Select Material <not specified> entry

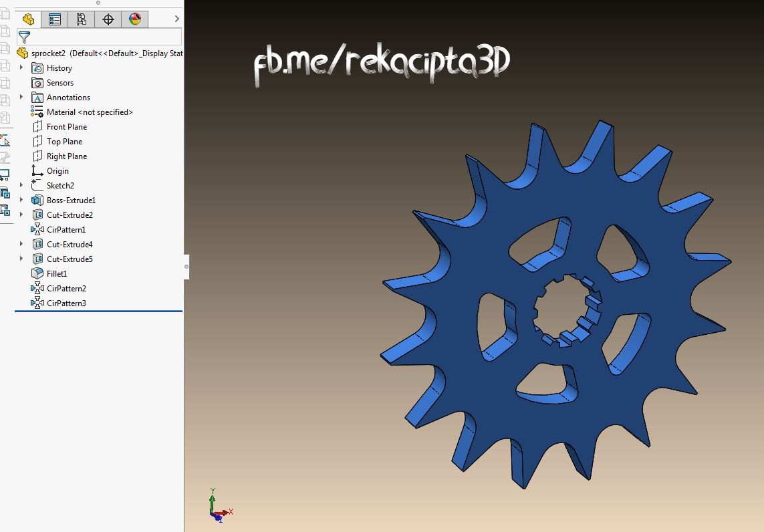[x=90, y=112]
